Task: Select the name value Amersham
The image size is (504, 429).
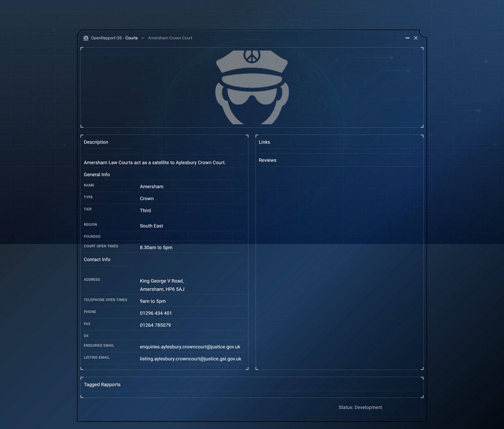Action: pos(152,186)
